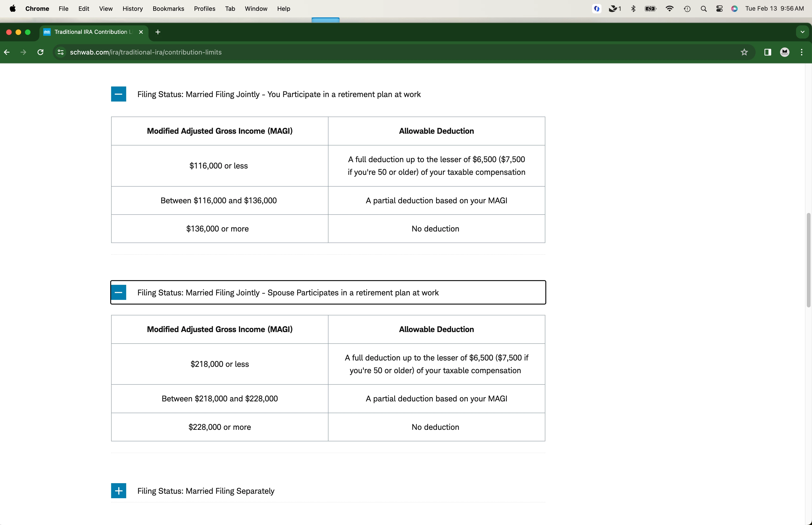This screenshot has height=525, width=812.
Task: Open macOS Control Center
Action: (719, 9)
